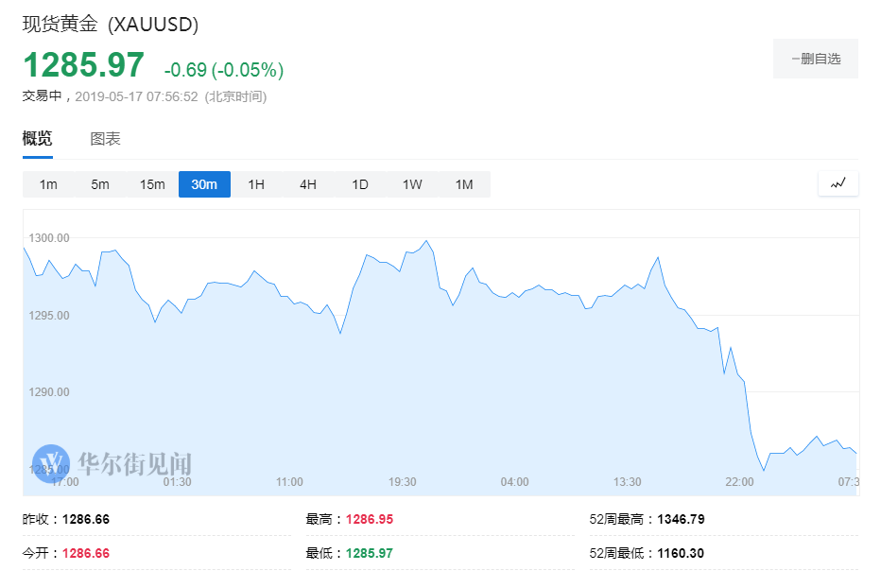Enable the 4H timeframe view
This screenshot has width=881, height=588.
point(307,184)
